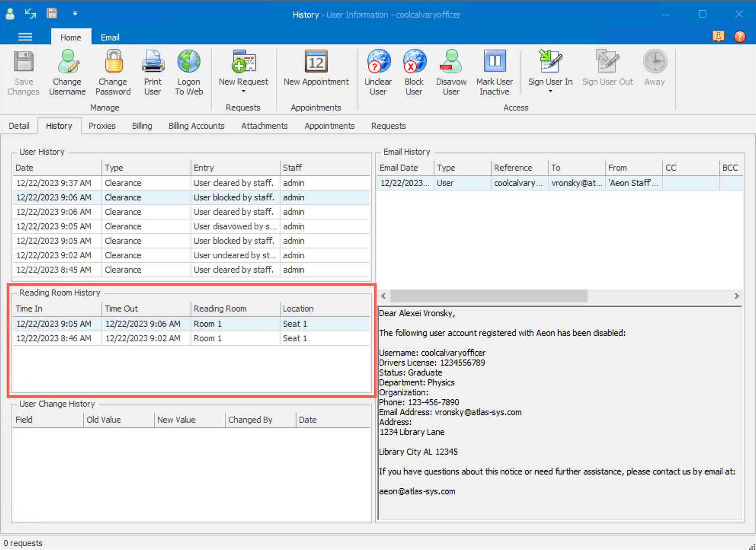Switch to the Requests tab
The height and width of the screenshot is (550, 756).
(x=388, y=126)
